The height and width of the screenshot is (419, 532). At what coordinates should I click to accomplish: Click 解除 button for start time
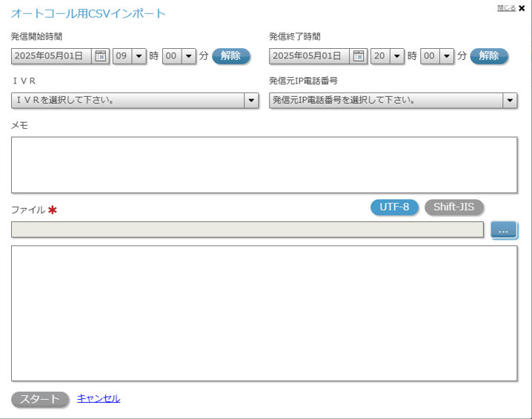pos(231,56)
